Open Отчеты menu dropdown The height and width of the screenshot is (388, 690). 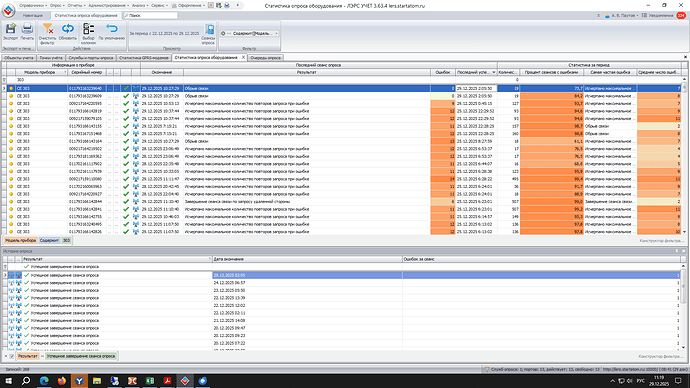(x=77, y=5)
